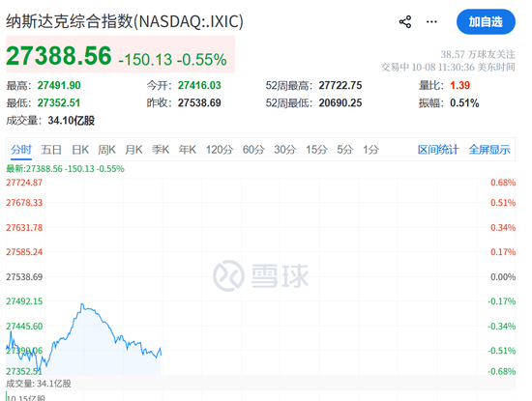Click the 最低 value 27352.51 in stats

[x=59, y=103]
